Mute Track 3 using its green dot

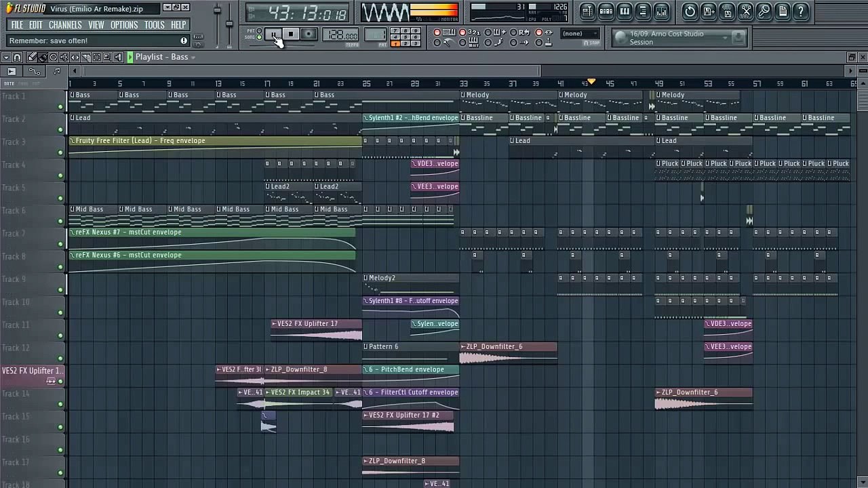60,152
